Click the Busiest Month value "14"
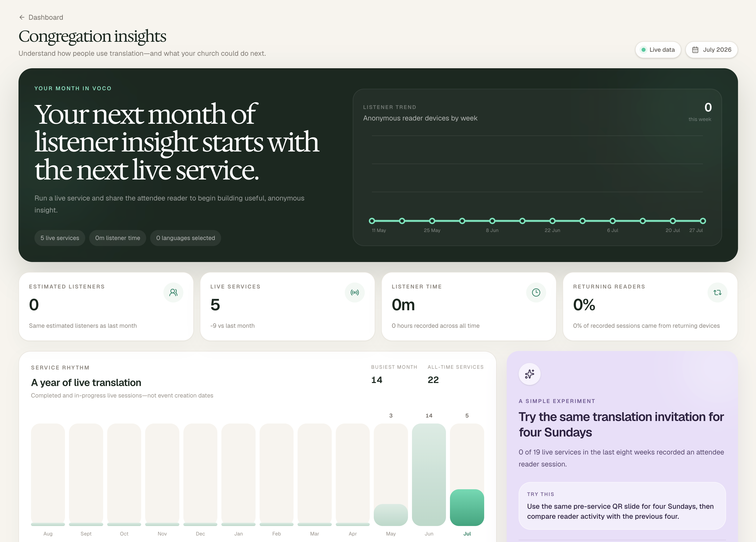This screenshot has width=756, height=542. 377,380
